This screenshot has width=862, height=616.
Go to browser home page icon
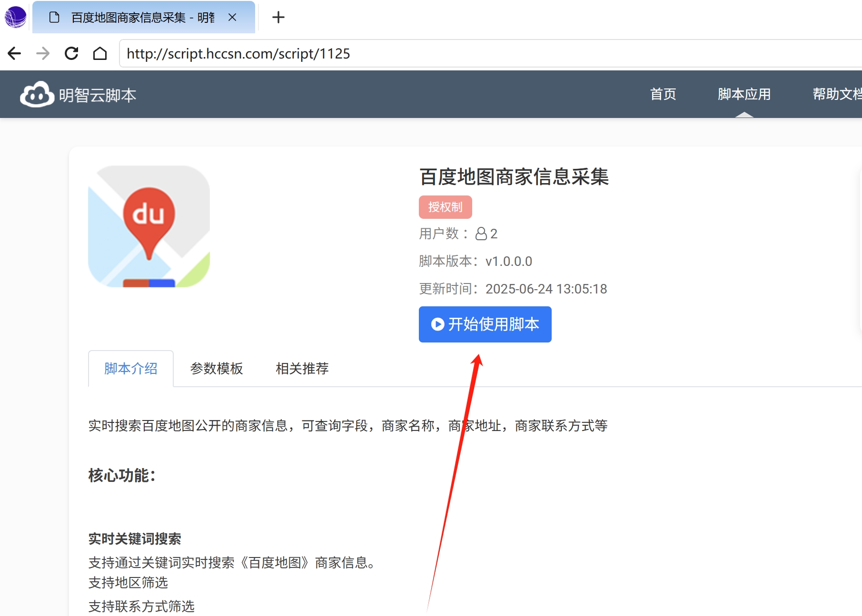(x=100, y=53)
